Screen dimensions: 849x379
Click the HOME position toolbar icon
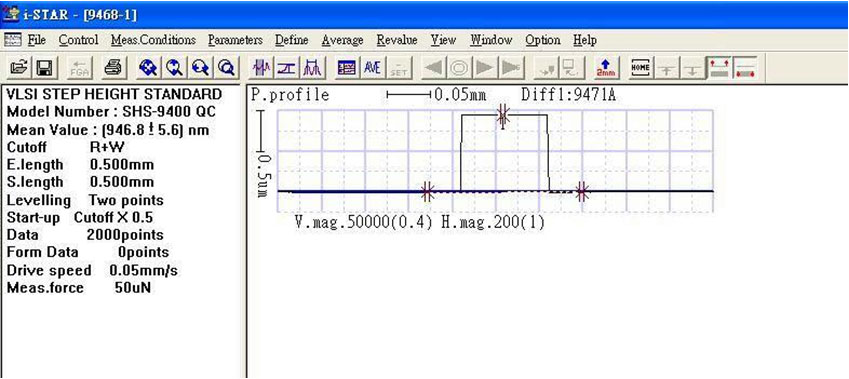coord(641,68)
